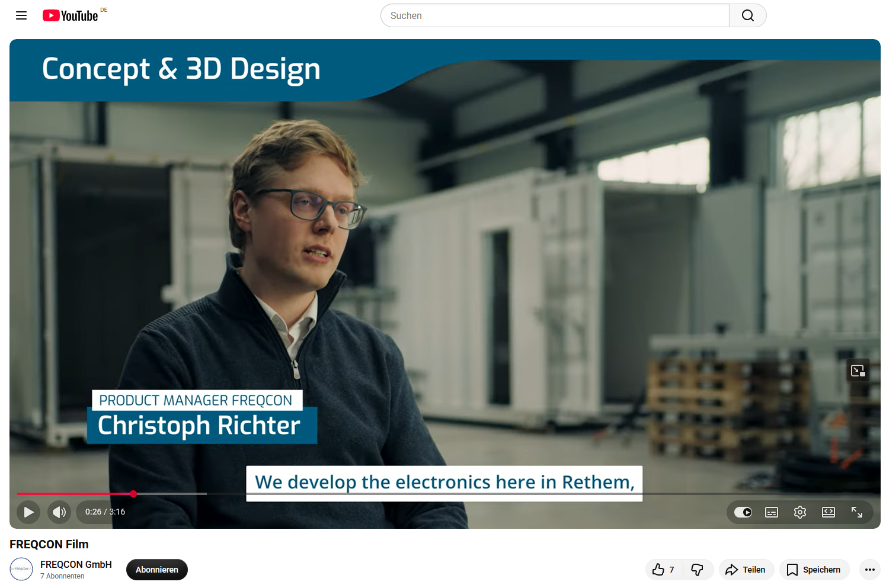Click the search magnifier button
The image size is (886, 588).
coord(747,15)
